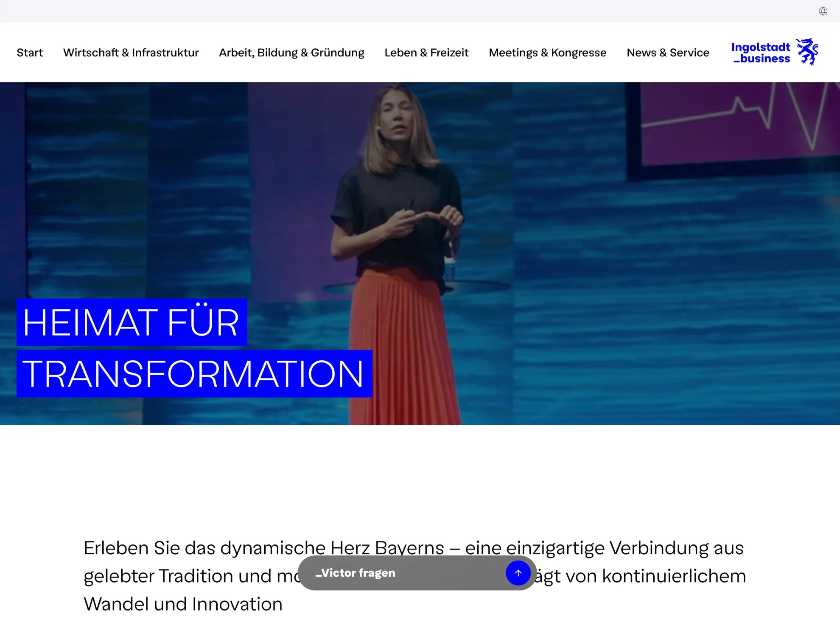Screen dimensions: 840x628
Task: Click the up-arrow send icon in chat bar
Action: coord(518,573)
